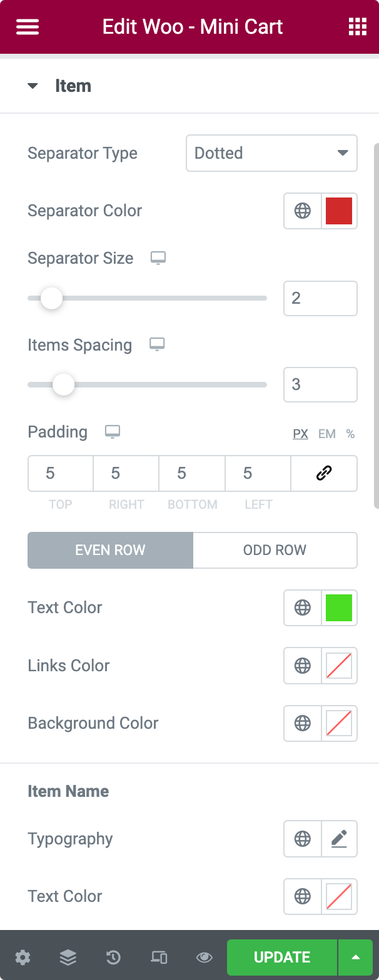Click the UPDATE button

pyautogui.click(x=281, y=957)
